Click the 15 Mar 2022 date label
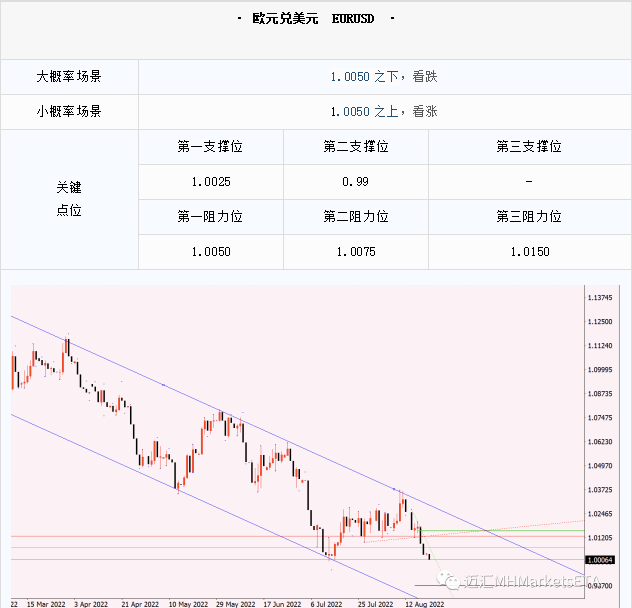The height and width of the screenshot is (608, 632). (x=46, y=604)
